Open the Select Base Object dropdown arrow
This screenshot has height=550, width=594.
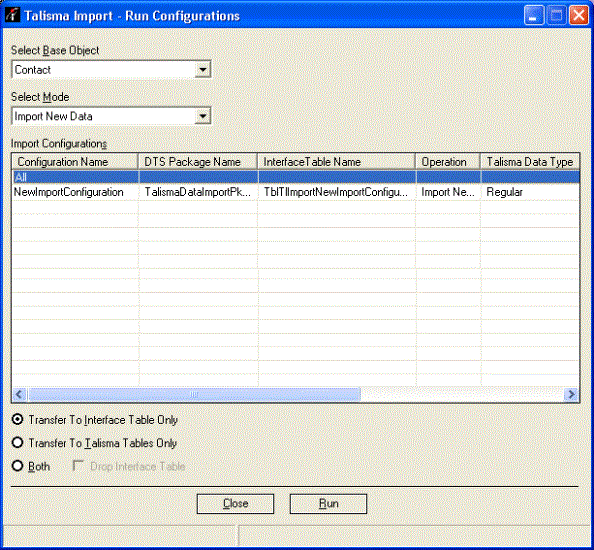click(x=203, y=70)
